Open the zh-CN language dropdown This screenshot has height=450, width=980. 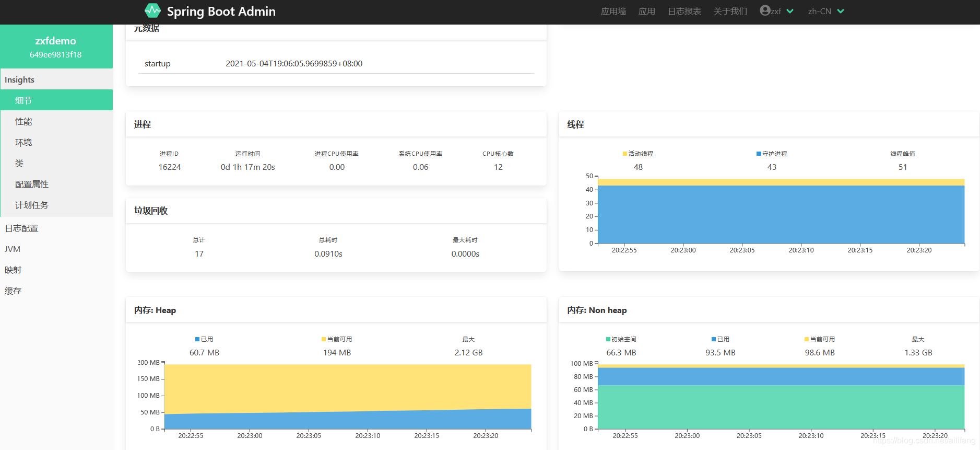coord(825,11)
